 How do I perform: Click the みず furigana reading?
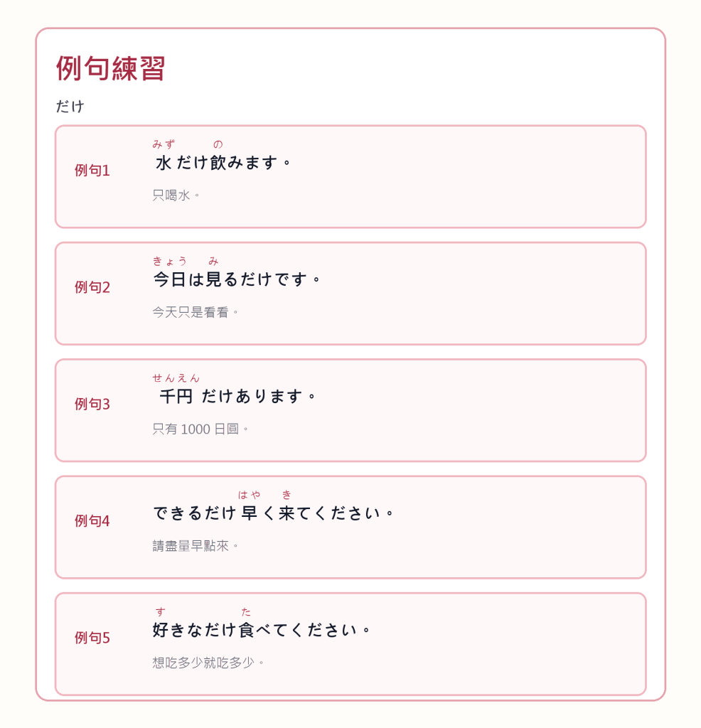pos(164,144)
